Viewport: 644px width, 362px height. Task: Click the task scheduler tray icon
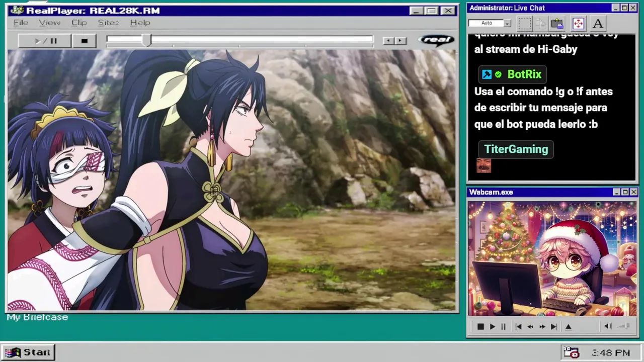coord(571,352)
